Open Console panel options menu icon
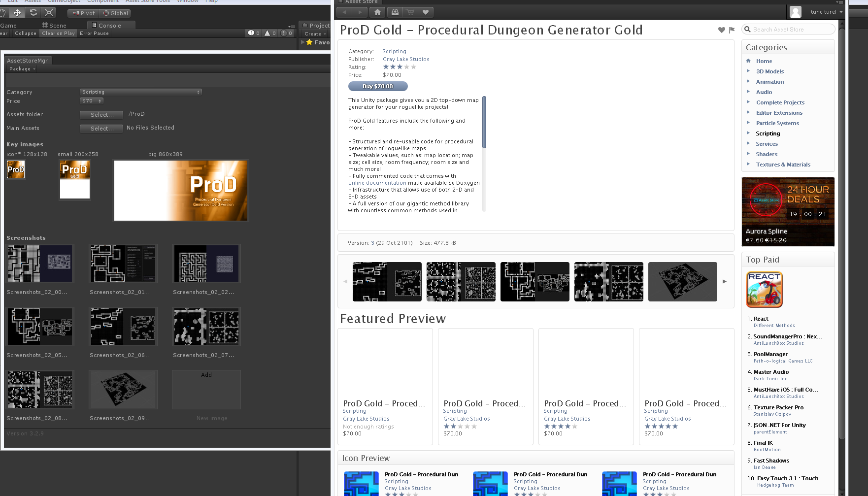The height and width of the screenshot is (496, 868). (x=292, y=27)
